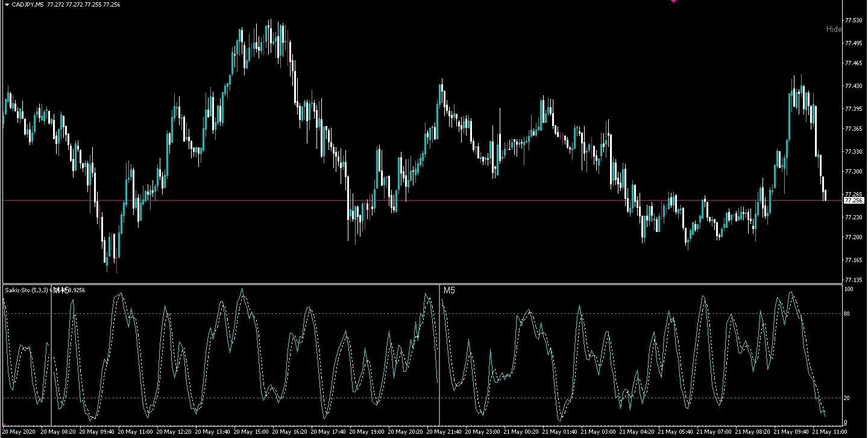Click the 100 level on the stochastic scale
This screenshot has height=438, width=868.
tap(849, 290)
